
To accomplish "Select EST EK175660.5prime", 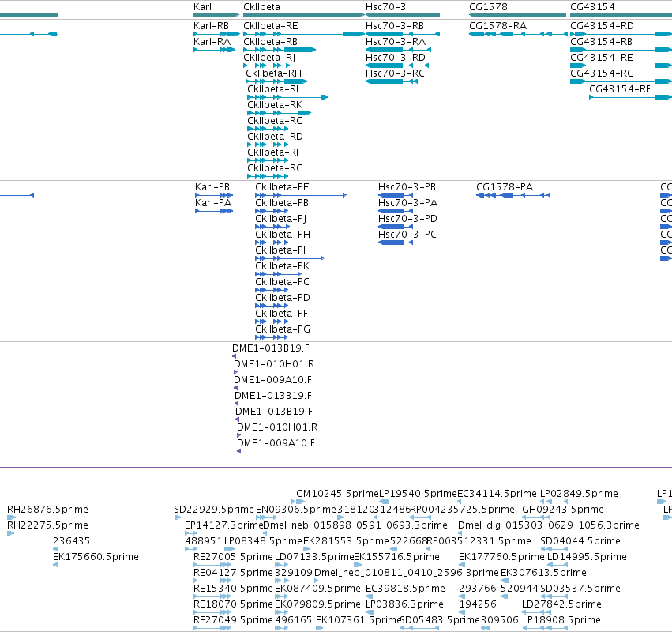I will click(96, 558).
